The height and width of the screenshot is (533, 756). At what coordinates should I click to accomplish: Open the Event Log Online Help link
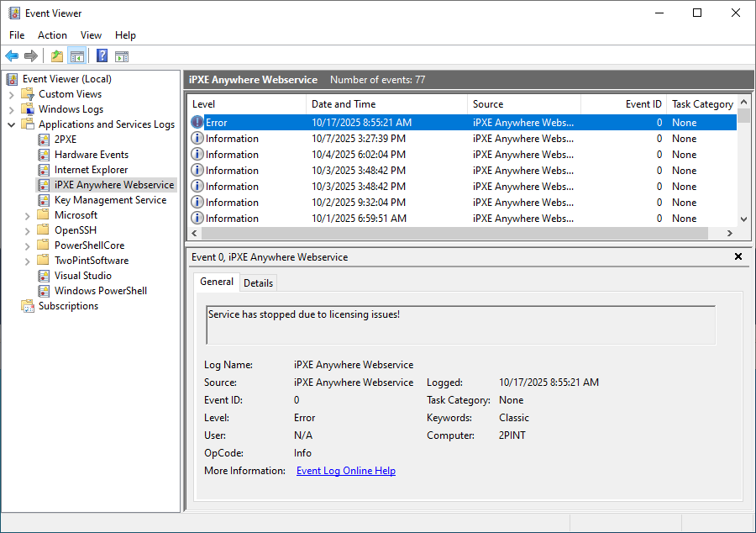345,471
